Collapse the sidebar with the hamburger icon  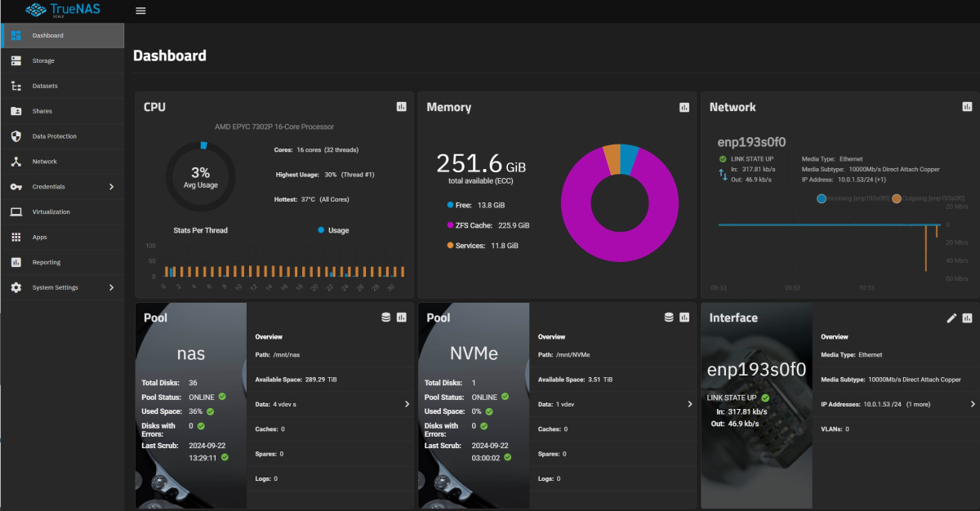(140, 11)
